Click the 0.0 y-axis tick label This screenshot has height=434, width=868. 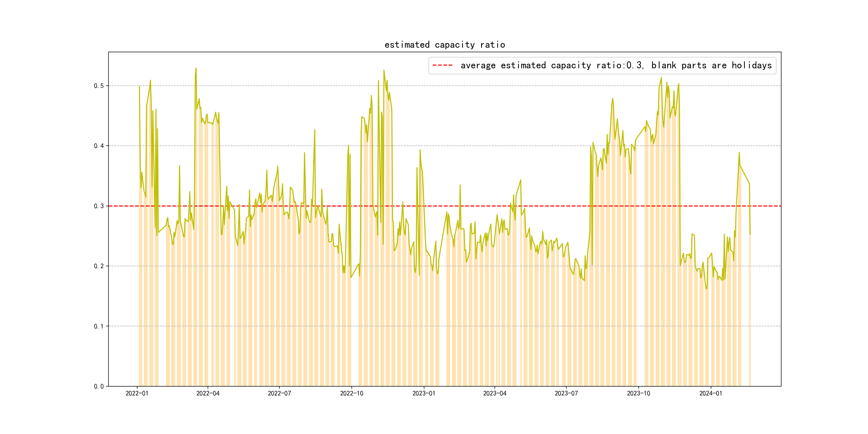99,387
